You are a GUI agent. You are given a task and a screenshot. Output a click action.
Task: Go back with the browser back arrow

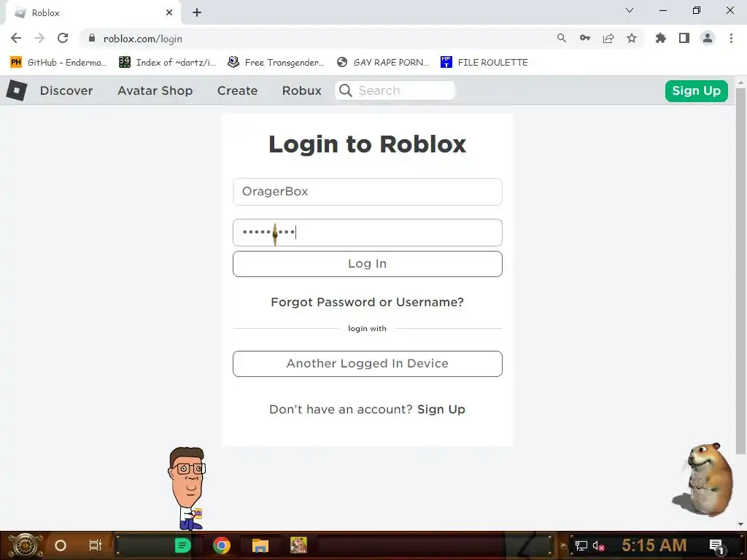[16, 38]
